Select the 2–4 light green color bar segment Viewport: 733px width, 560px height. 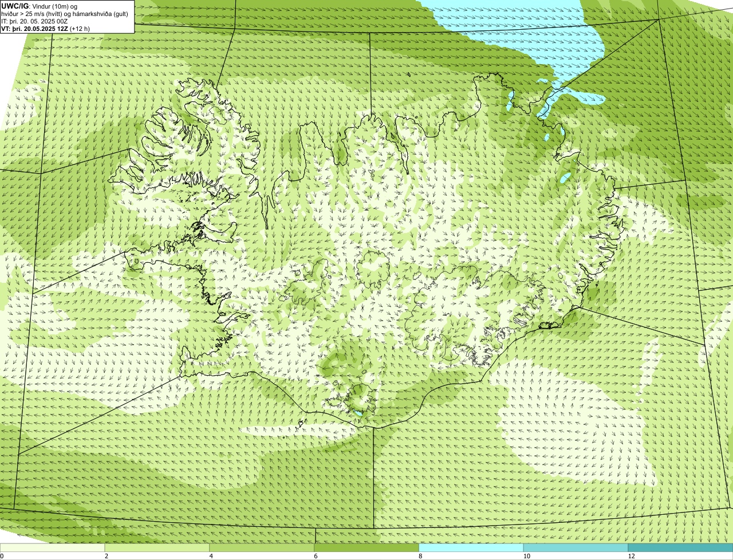click(x=157, y=547)
